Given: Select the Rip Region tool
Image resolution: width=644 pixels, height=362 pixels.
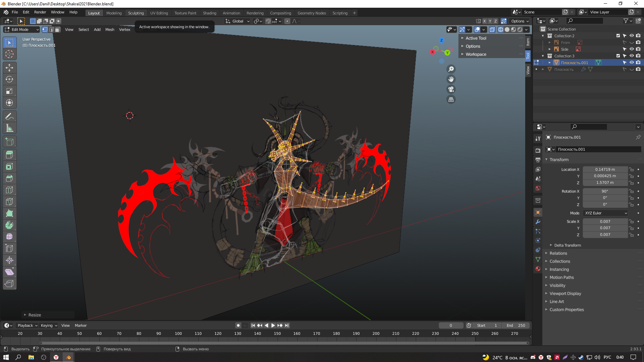Looking at the screenshot, I should [9, 284].
